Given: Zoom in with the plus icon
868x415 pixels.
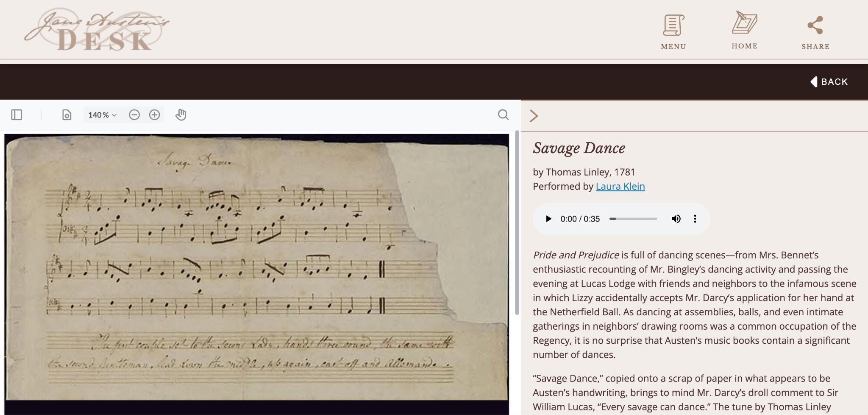Looking at the screenshot, I should click(154, 115).
